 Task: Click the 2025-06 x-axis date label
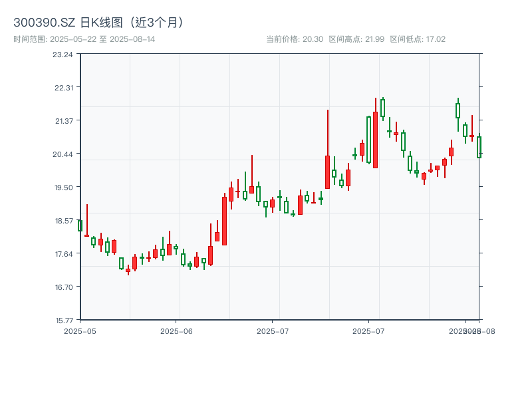tap(176, 331)
